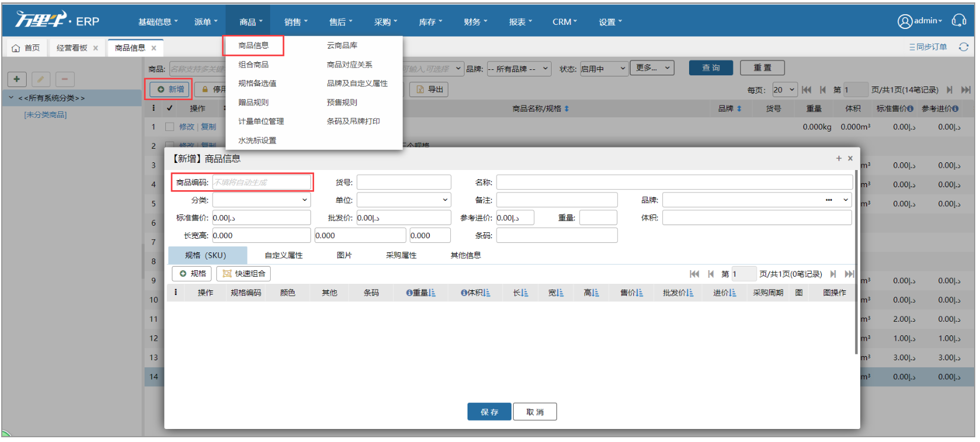This screenshot has width=980, height=442.
Task: Close the 商品信息 tab
Action: pyautogui.click(x=154, y=48)
